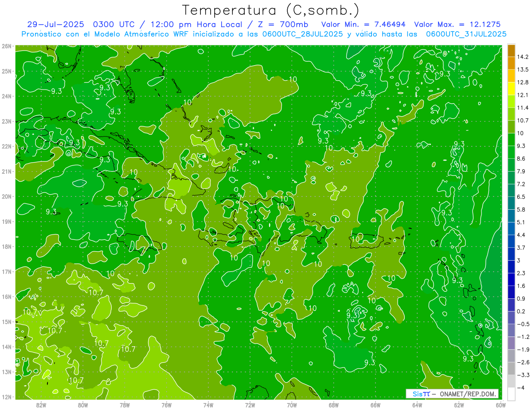Click the 68W longitude axis label
The height and width of the screenshot is (411, 532).
tap(334, 405)
